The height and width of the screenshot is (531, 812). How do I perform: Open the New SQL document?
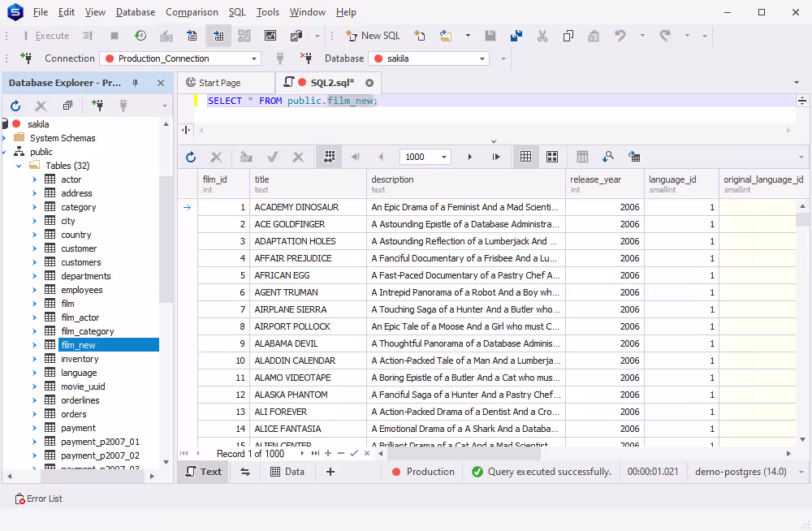click(x=374, y=36)
